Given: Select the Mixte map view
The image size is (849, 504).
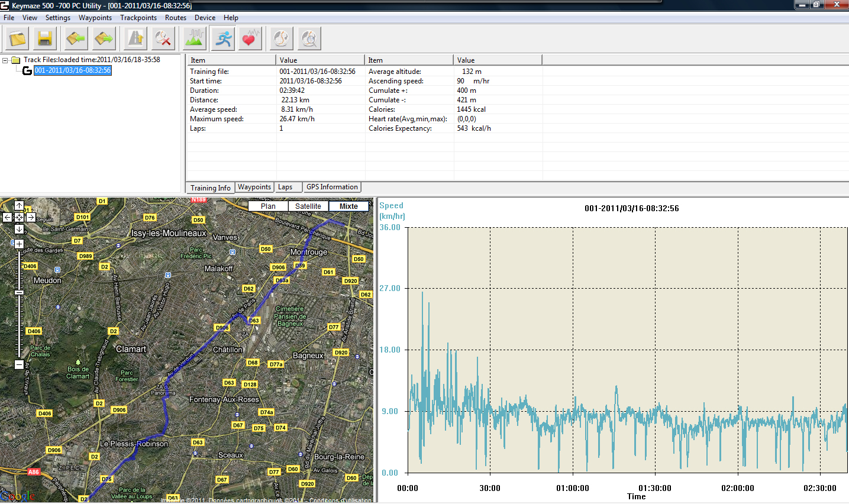Looking at the screenshot, I should 348,206.
